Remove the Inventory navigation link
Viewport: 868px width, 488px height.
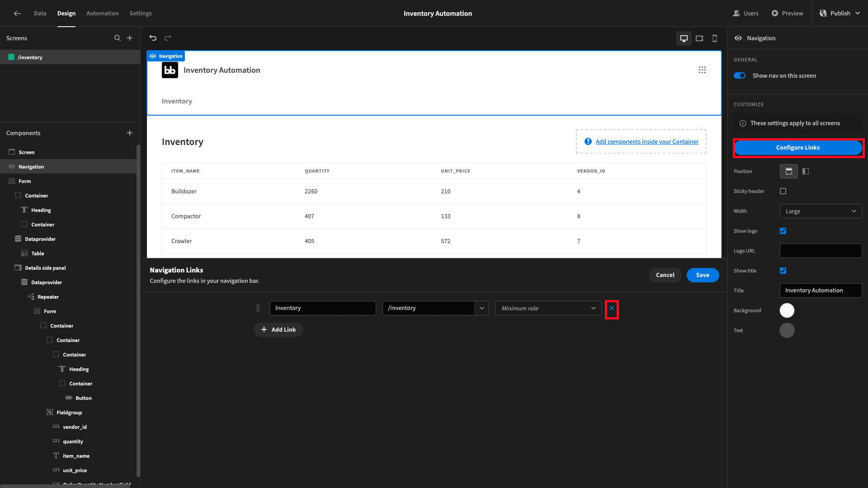(x=612, y=309)
